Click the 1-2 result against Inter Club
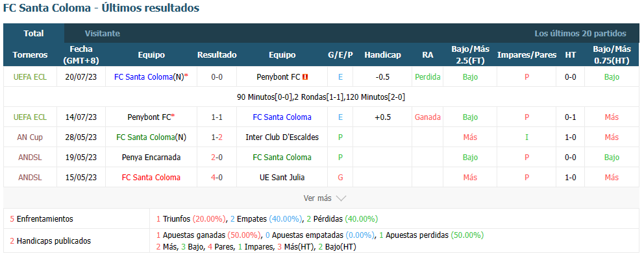The height and width of the screenshot is (258, 644). tap(217, 137)
